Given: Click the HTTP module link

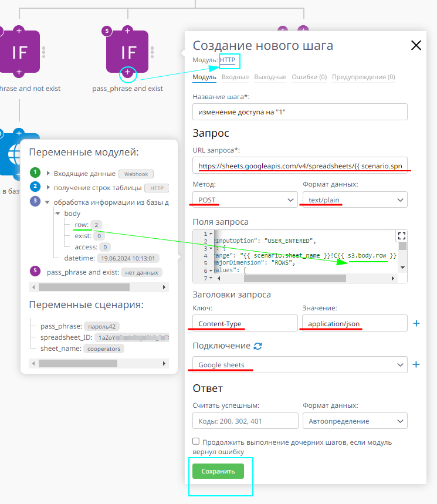Looking at the screenshot, I should point(229,60).
